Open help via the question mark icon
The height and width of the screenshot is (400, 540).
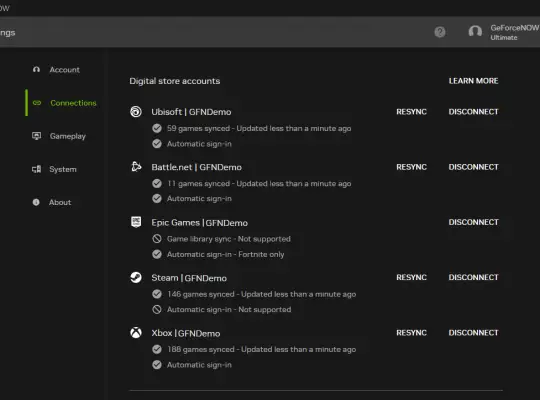coord(440,32)
